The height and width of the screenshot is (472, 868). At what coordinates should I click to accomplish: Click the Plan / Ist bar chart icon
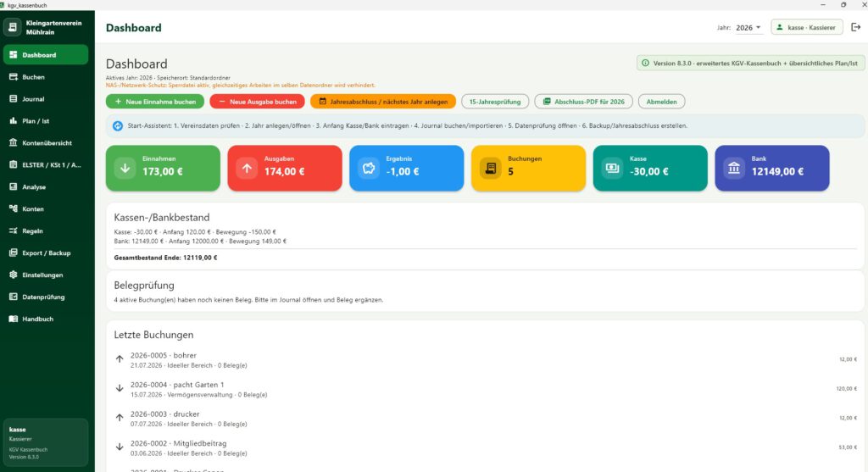pos(14,120)
